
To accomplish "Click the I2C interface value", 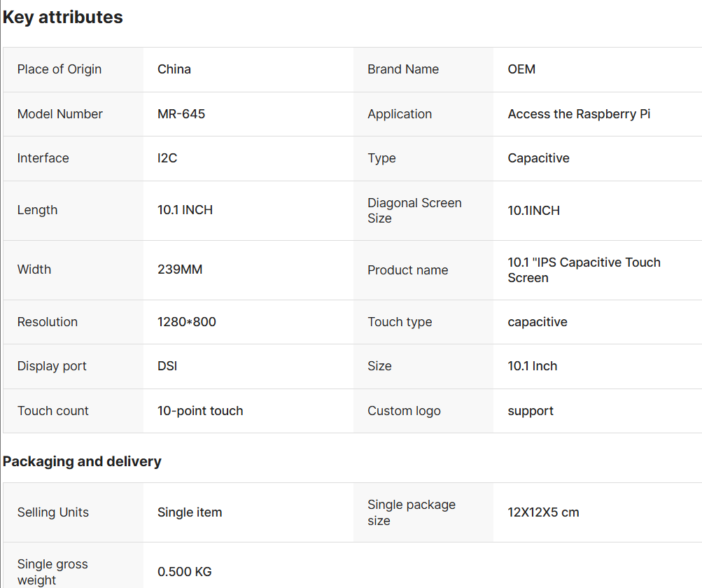I will click(x=167, y=158).
